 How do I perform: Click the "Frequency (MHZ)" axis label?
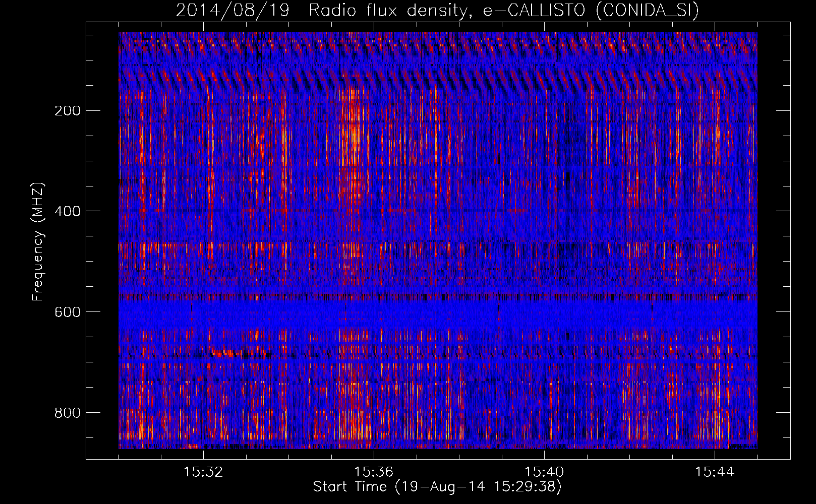pyautogui.click(x=38, y=242)
